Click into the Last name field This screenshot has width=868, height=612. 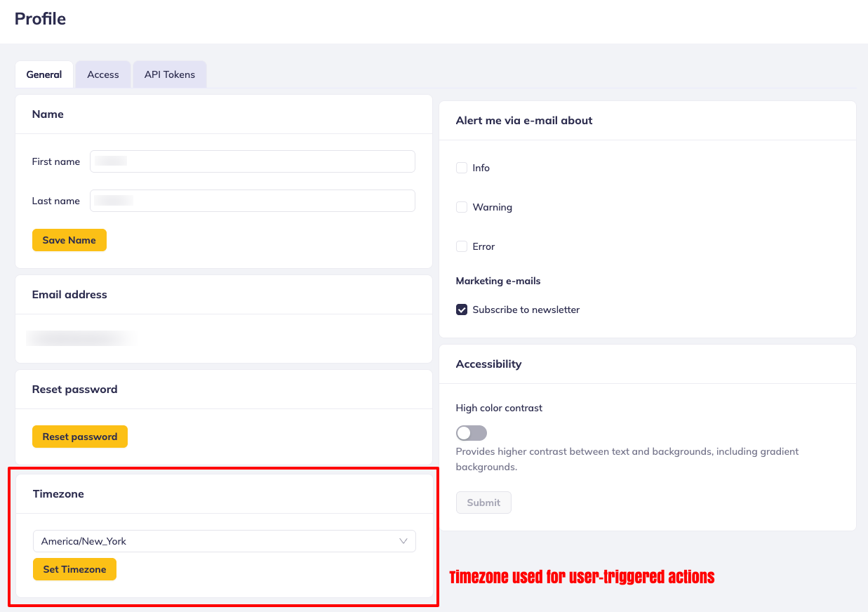pos(253,201)
